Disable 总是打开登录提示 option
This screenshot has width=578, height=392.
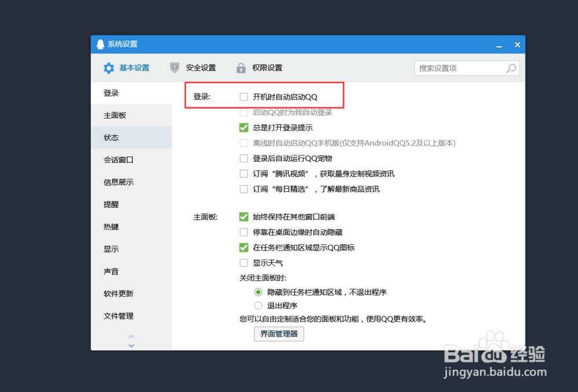click(243, 128)
